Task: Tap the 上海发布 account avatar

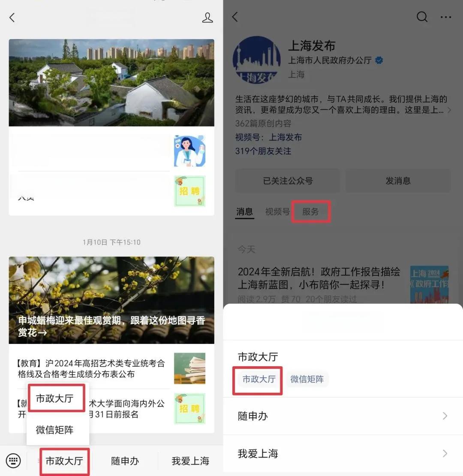Action: pyautogui.click(x=257, y=60)
